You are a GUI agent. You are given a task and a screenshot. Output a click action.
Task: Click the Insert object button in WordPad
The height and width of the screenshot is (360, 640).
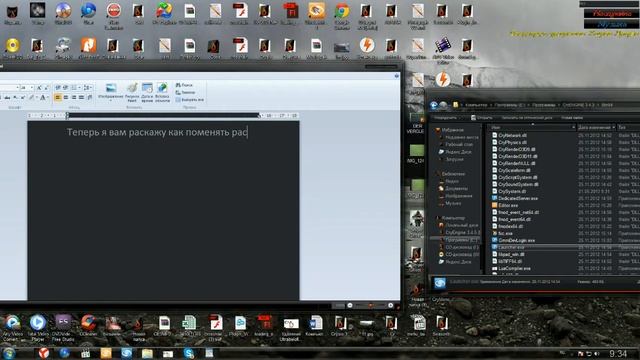pyautogui.click(x=162, y=92)
